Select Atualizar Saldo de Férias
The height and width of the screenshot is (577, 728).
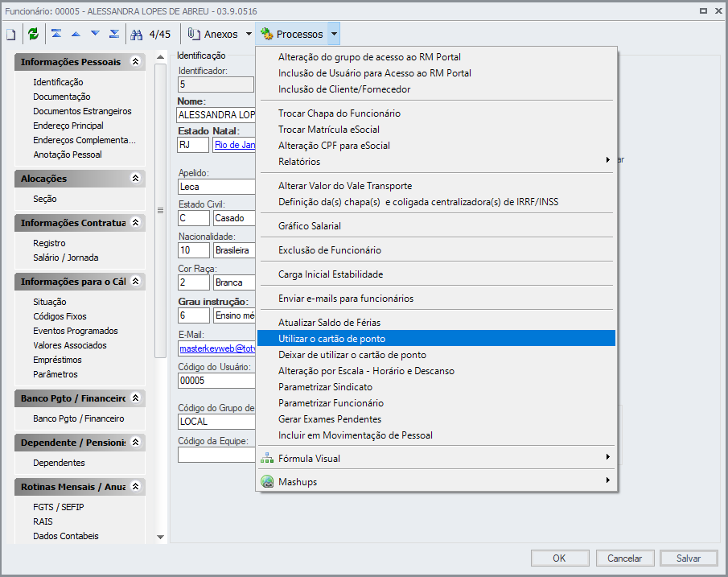(x=436, y=322)
